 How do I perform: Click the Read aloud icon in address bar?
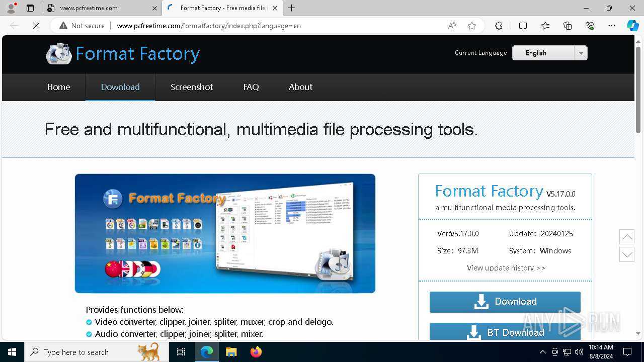point(452,26)
